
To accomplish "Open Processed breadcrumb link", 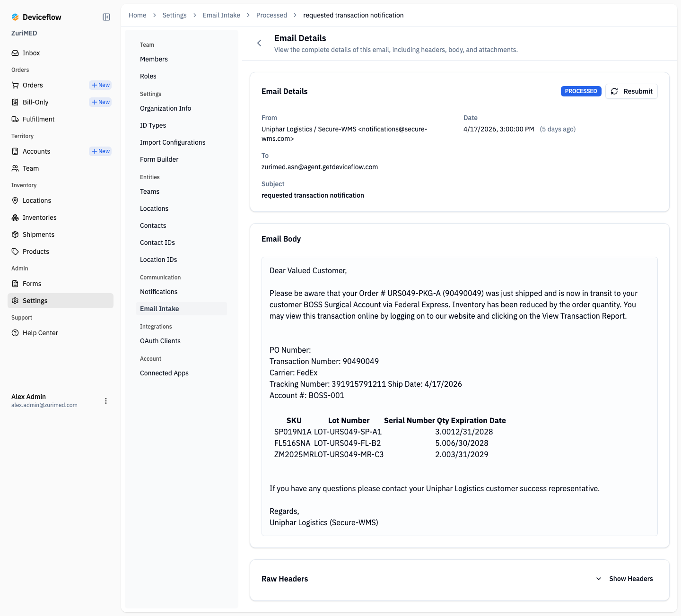I will coord(271,15).
